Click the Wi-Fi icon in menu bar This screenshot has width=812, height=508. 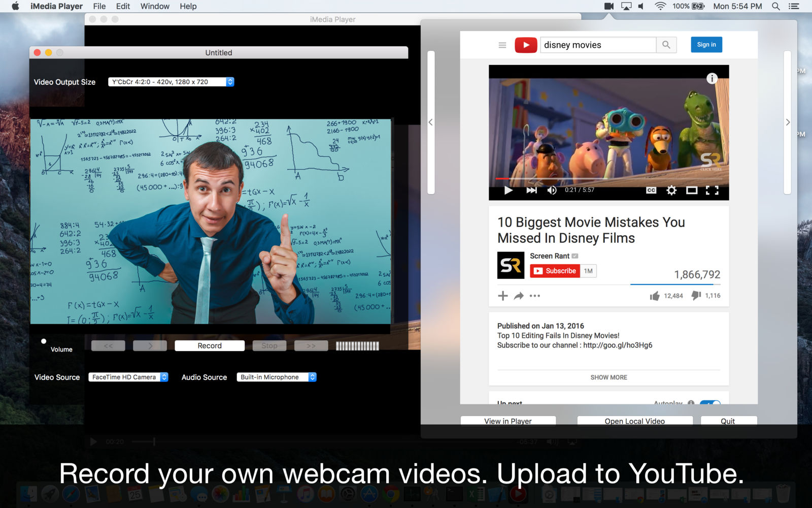pyautogui.click(x=660, y=6)
